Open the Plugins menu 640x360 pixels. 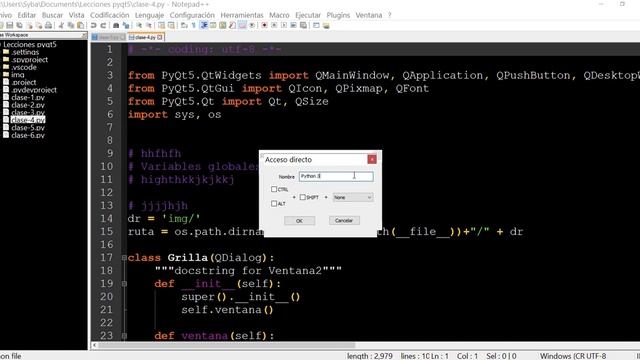338,15
